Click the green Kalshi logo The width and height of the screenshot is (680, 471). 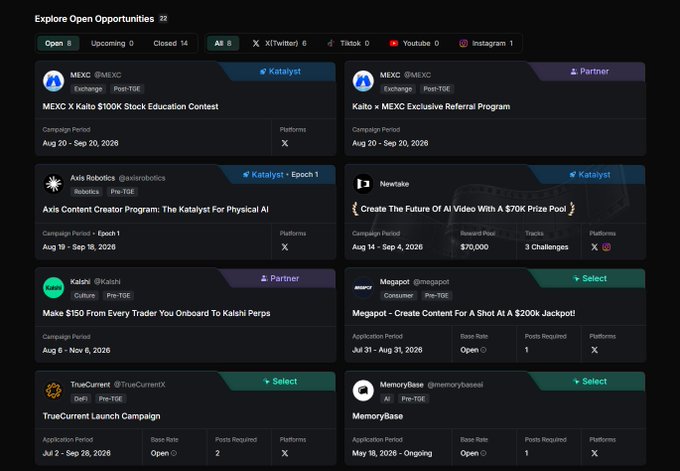[54, 288]
